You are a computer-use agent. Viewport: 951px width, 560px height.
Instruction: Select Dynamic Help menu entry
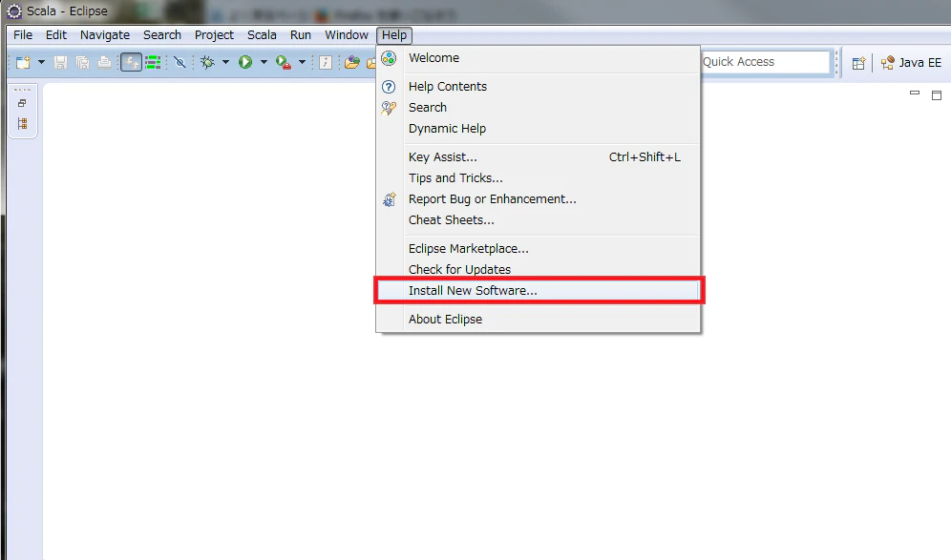click(x=538, y=129)
